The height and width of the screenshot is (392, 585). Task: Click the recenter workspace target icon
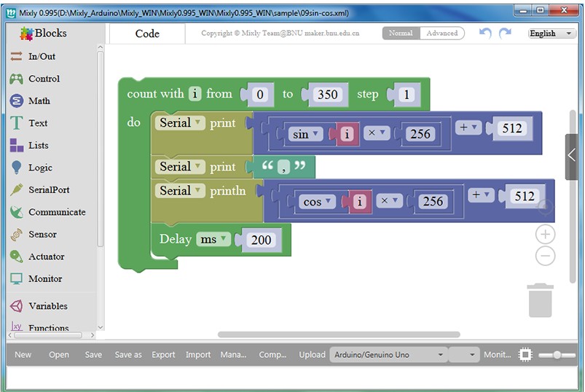[x=545, y=206]
